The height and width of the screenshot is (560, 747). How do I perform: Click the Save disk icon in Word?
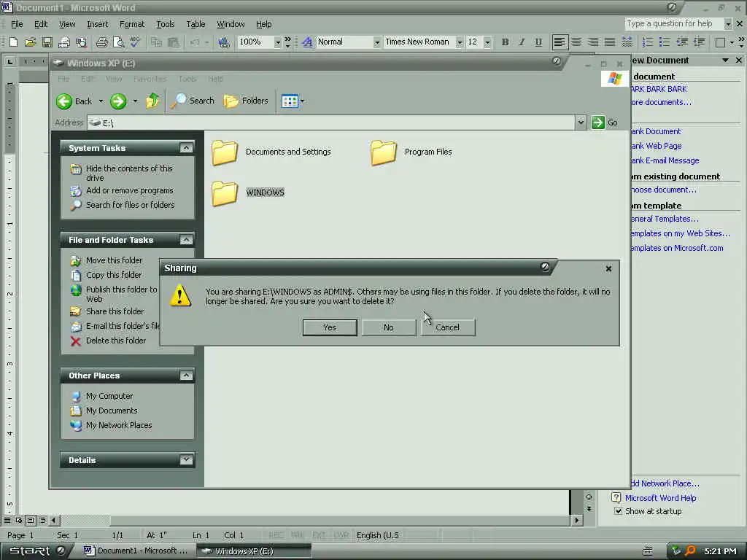[x=47, y=42]
